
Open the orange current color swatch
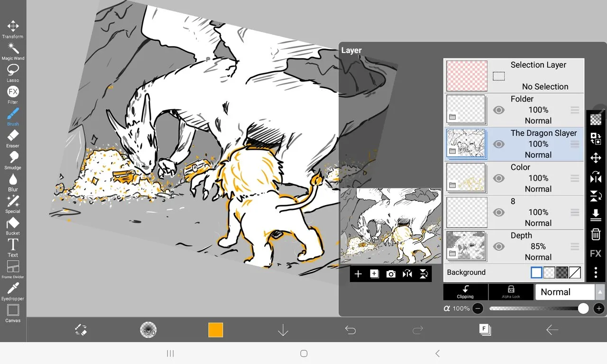(x=216, y=330)
